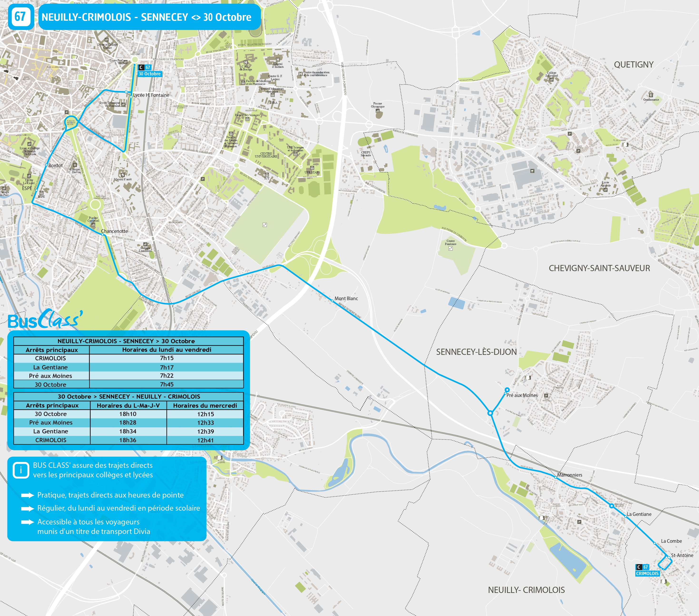This screenshot has height=616, width=699.
Task: Click the 18h10 departure time cell
Action: pyautogui.click(x=128, y=414)
